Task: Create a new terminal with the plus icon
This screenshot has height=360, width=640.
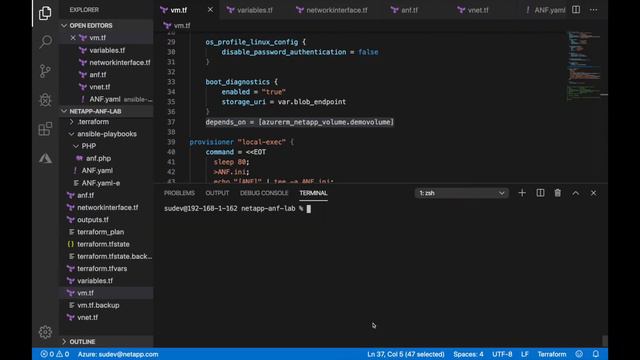Action: tap(522, 193)
